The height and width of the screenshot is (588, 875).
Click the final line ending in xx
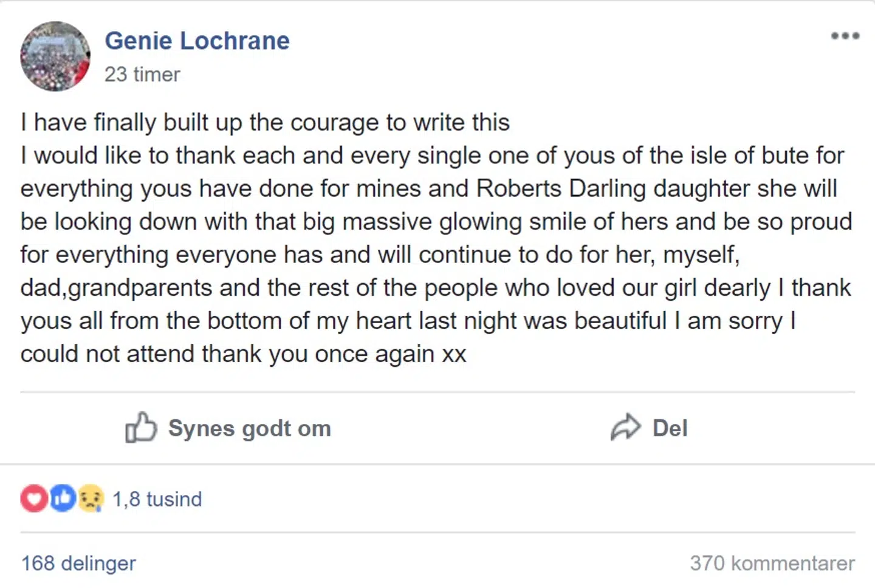point(243,354)
